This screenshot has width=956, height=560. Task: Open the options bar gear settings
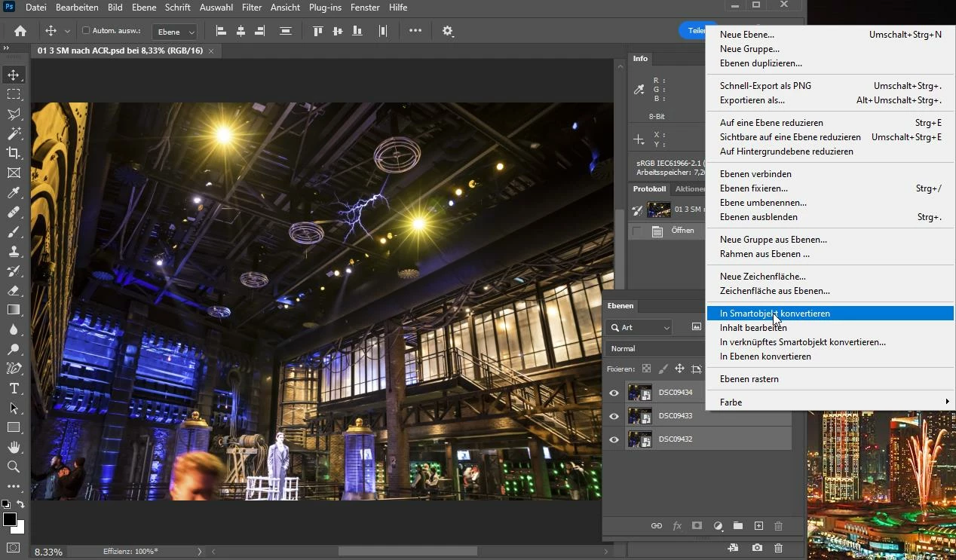(448, 31)
